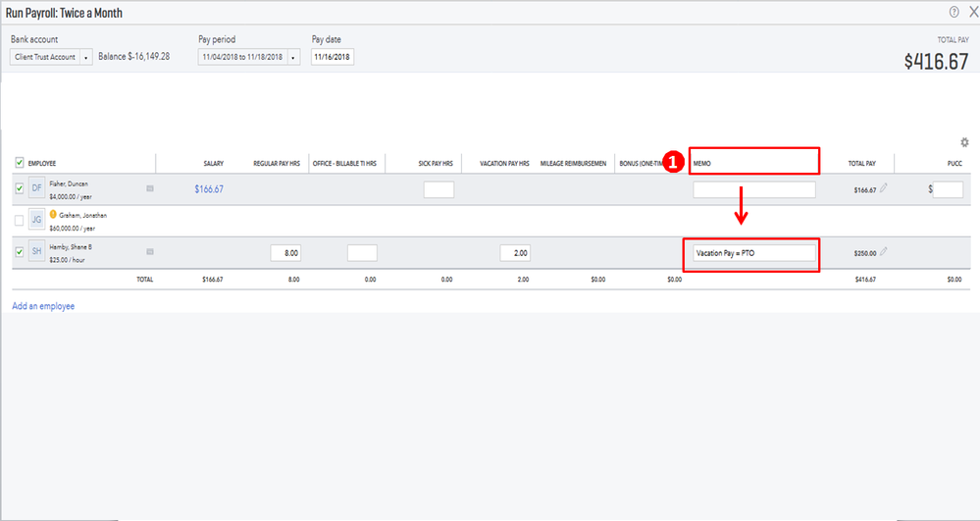Click the $416.67 total pay amount at top

pos(936,61)
